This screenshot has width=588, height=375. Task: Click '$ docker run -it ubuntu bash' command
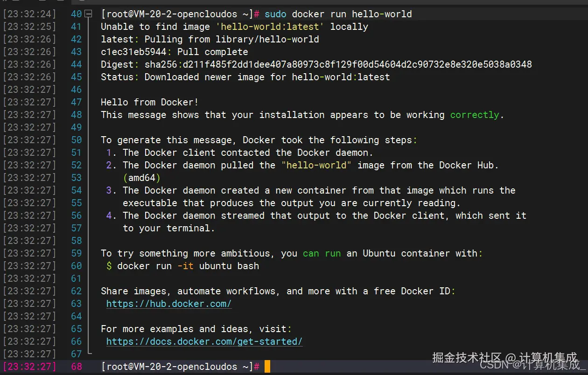(182, 266)
